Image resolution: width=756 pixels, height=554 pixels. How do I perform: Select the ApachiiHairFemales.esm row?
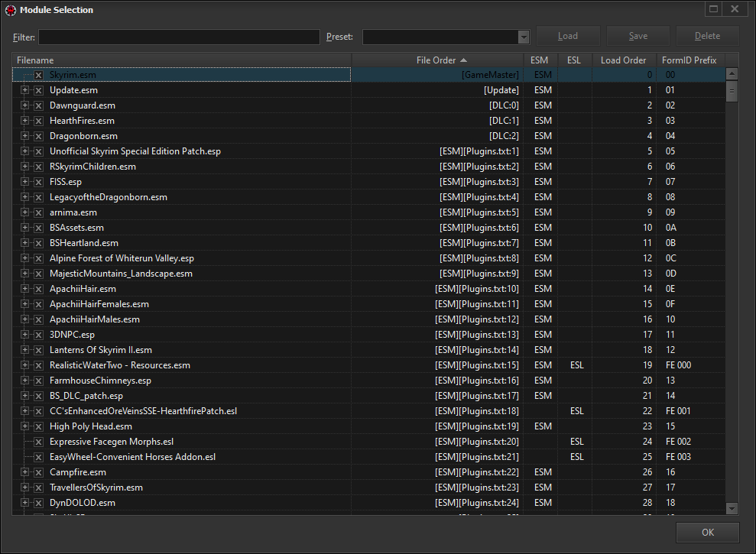coord(369,304)
